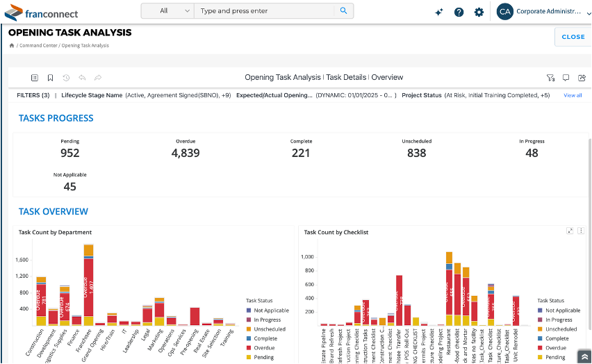This screenshot has height=364, width=592.
Task: Maximize the Task Count by Checklist chart
Action: pyautogui.click(x=570, y=231)
